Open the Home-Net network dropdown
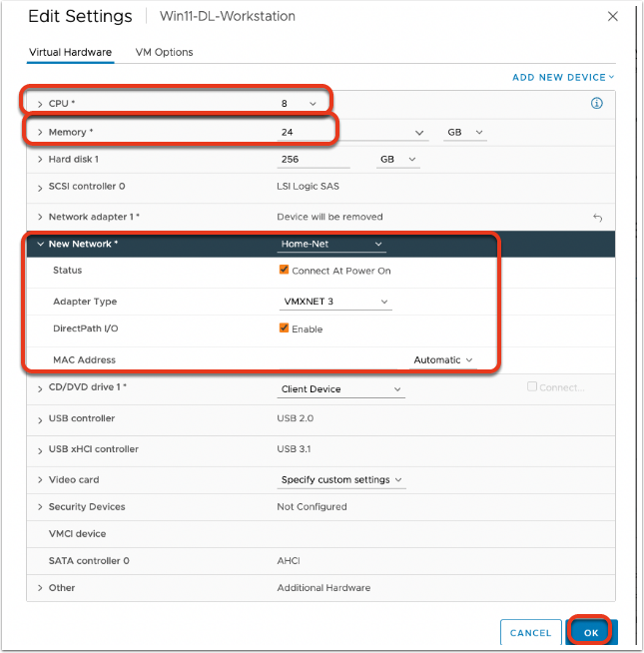This screenshot has width=644, height=653. point(331,244)
